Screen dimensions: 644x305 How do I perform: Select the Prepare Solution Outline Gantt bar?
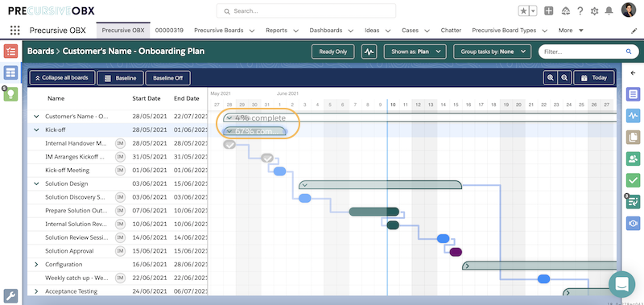374,212
